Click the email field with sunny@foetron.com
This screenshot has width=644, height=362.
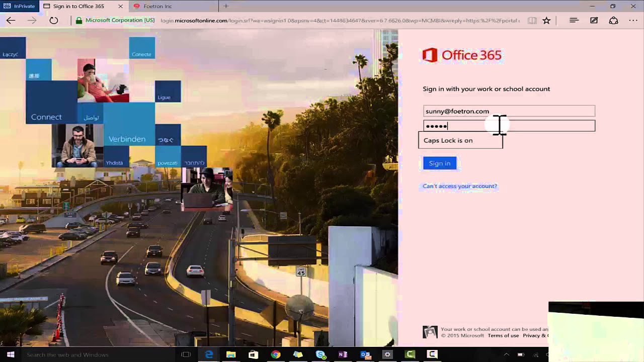(509, 111)
